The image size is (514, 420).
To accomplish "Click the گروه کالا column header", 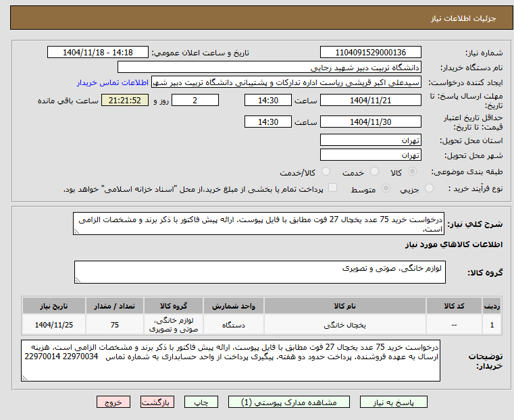I will click(174, 306).
